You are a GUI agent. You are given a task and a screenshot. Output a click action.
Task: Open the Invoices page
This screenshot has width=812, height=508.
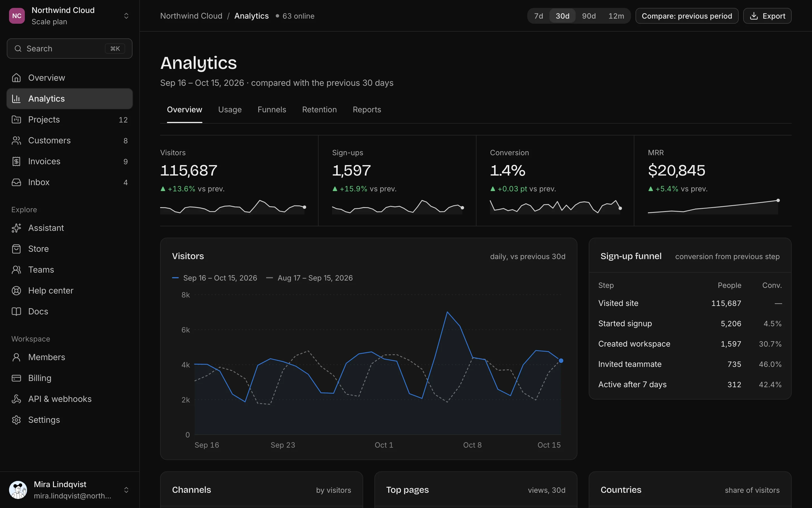tap(69, 161)
